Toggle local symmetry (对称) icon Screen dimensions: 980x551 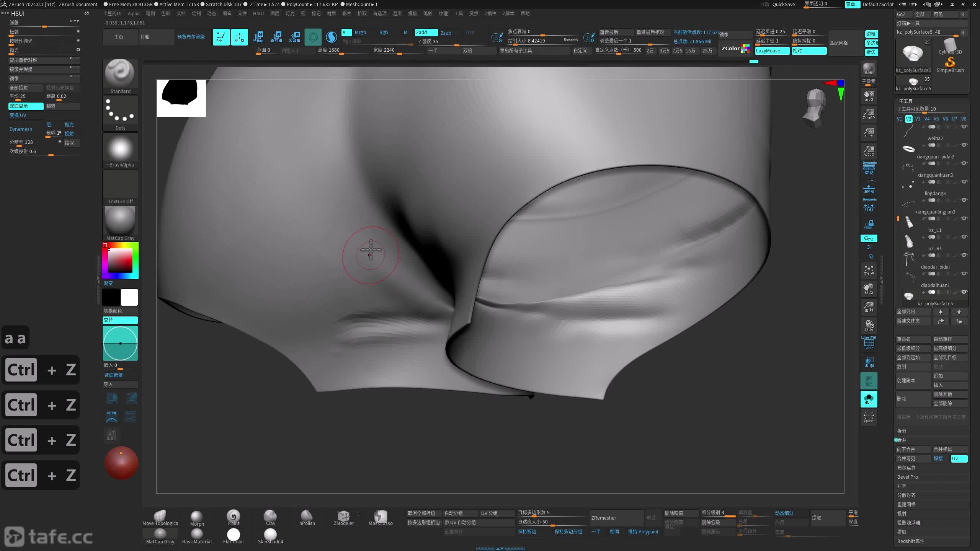(x=869, y=206)
